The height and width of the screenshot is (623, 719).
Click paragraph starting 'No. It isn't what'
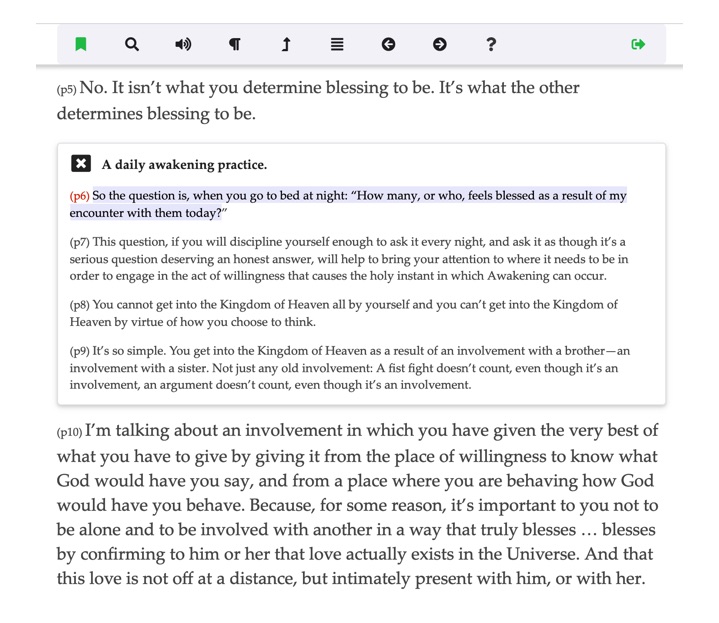point(318,100)
